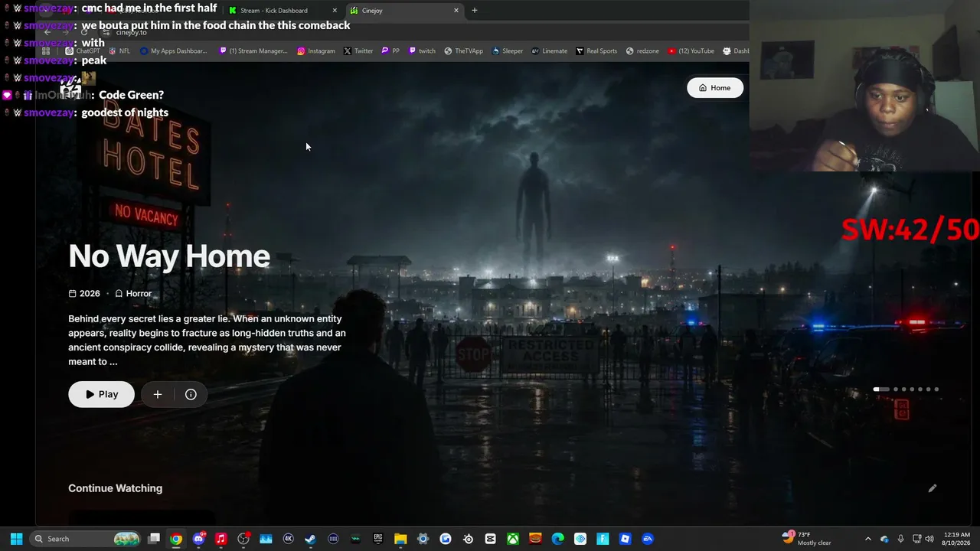Add No Way Home to watchlist with plus icon
Screen dimensions: 980x551
158,394
